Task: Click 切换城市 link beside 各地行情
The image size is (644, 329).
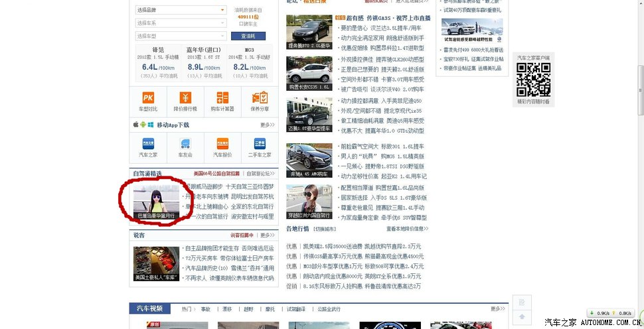Action: [325, 229]
